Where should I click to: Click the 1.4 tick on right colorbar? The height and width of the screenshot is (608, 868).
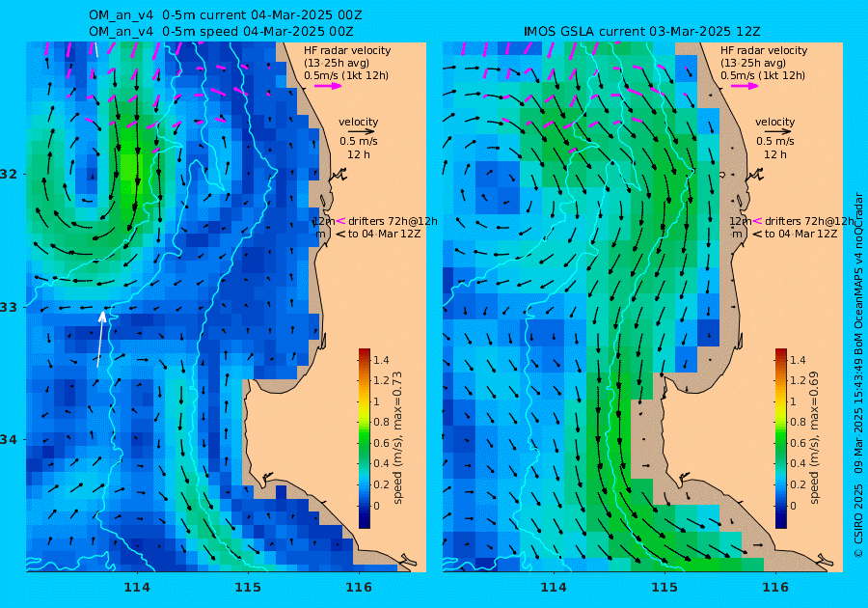click(798, 360)
